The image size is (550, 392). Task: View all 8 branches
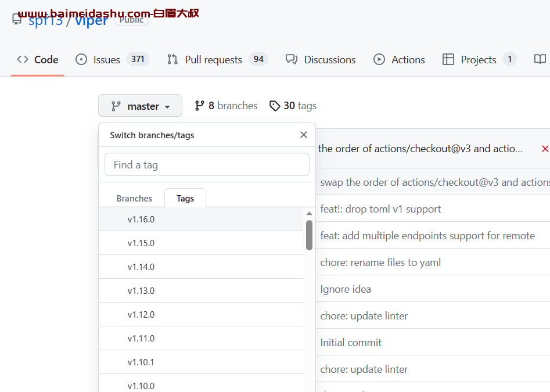click(x=227, y=106)
